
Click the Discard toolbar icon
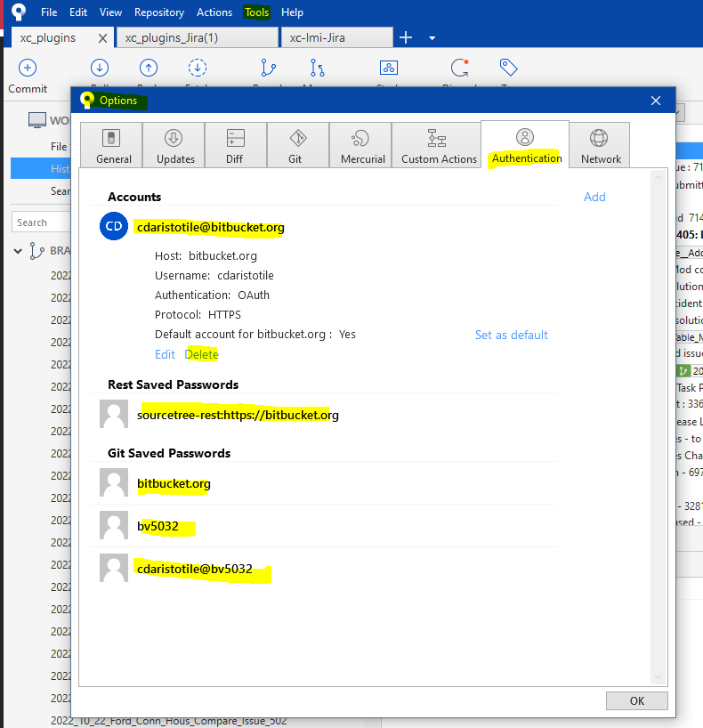(460, 68)
